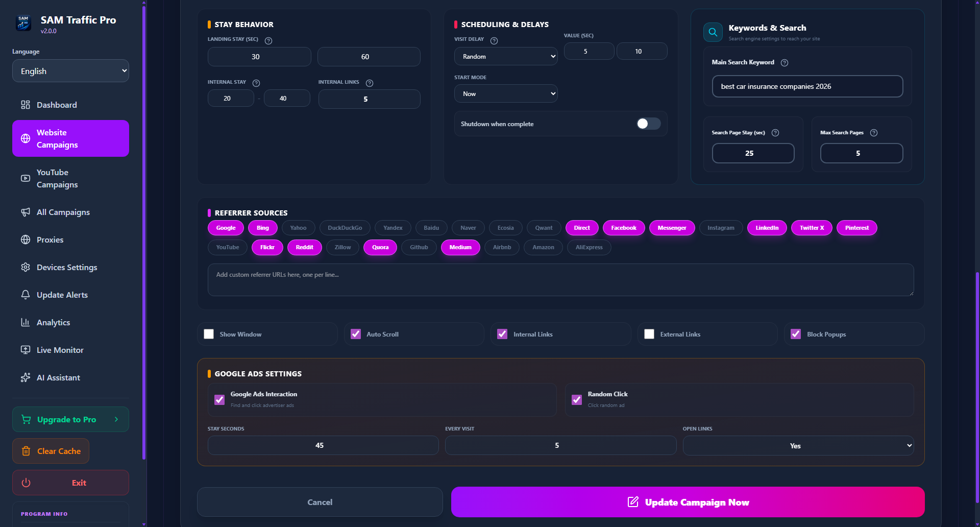Open help for Visit Delay
Image resolution: width=980 pixels, height=527 pixels.
click(x=494, y=41)
